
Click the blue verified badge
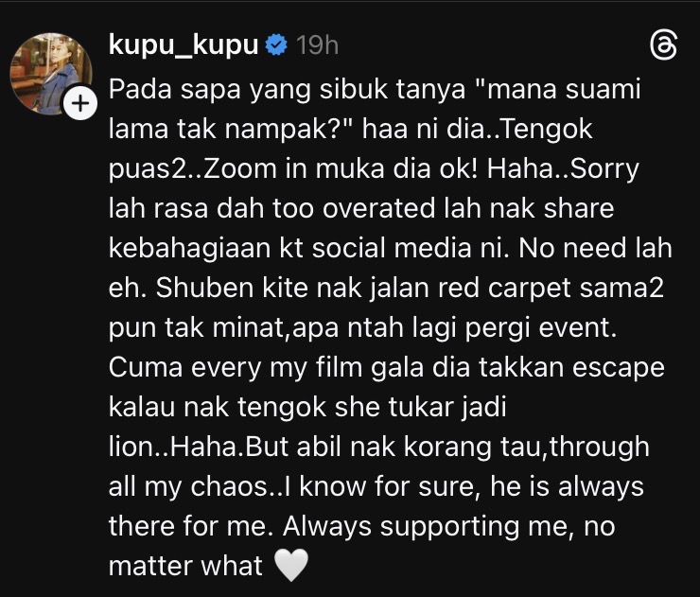276,45
